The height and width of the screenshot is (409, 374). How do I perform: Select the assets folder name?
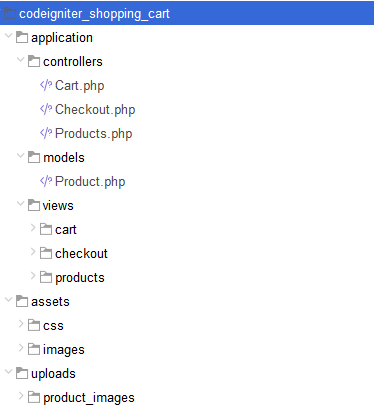50,302
